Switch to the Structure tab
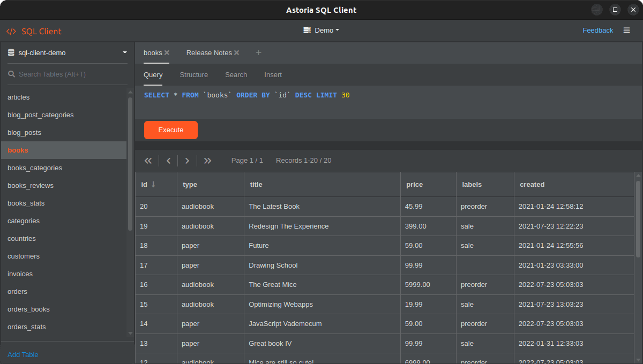 [x=193, y=75]
